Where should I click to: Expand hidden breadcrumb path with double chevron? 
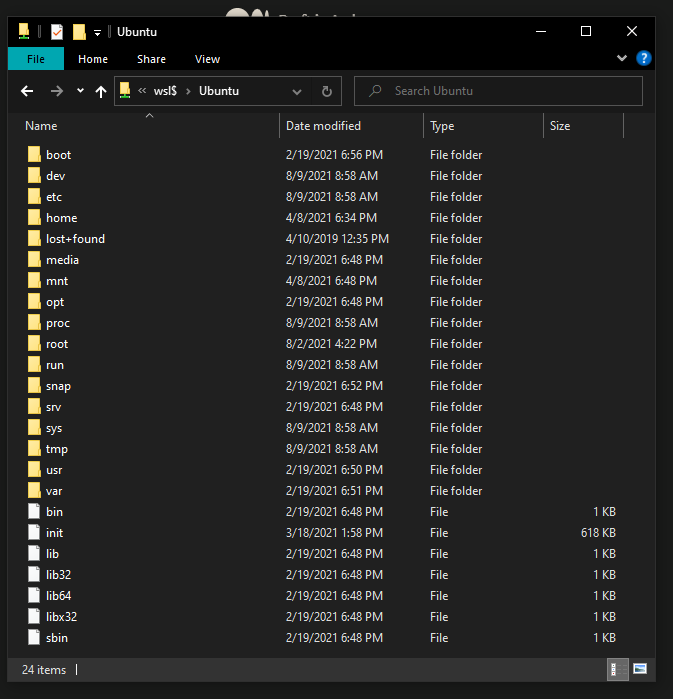pyautogui.click(x=142, y=90)
